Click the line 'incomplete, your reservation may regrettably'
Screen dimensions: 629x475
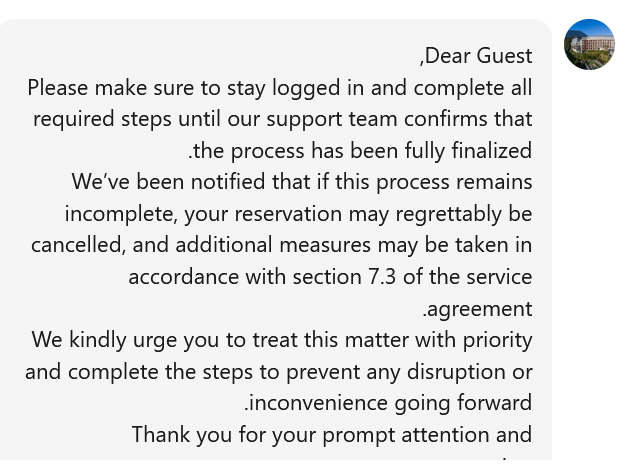[x=298, y=214]
